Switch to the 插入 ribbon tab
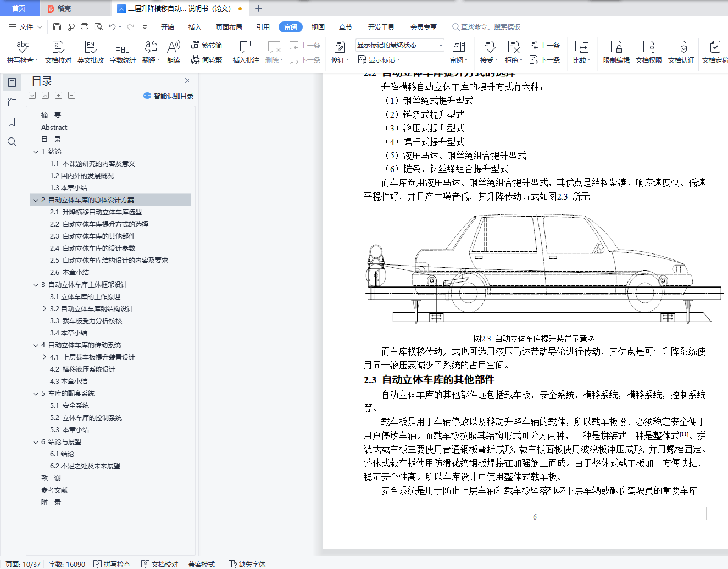728x569 pixels. pos(195,27)
